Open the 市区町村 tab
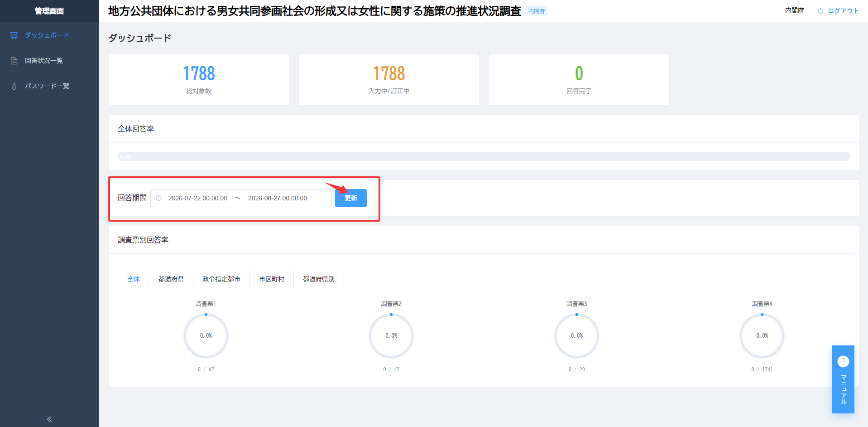Screen dimensions: 868x427 point(272,279)
